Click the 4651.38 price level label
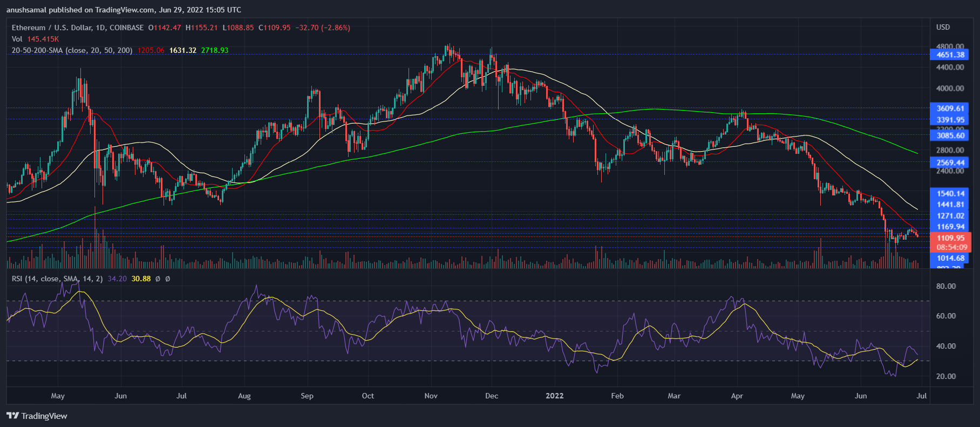 coord(950,55)
